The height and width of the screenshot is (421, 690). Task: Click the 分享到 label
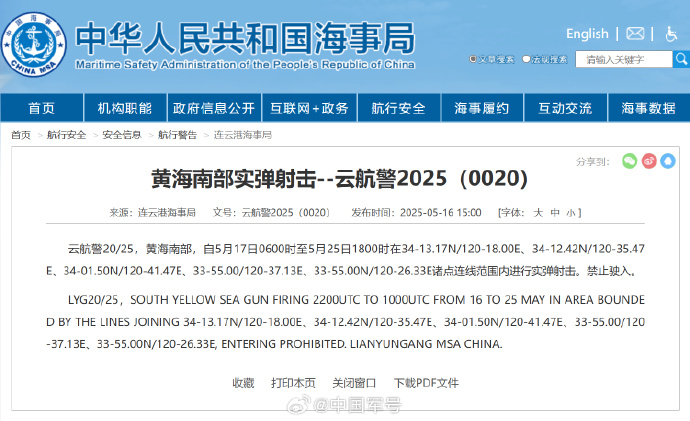click(x=593, y=162)
